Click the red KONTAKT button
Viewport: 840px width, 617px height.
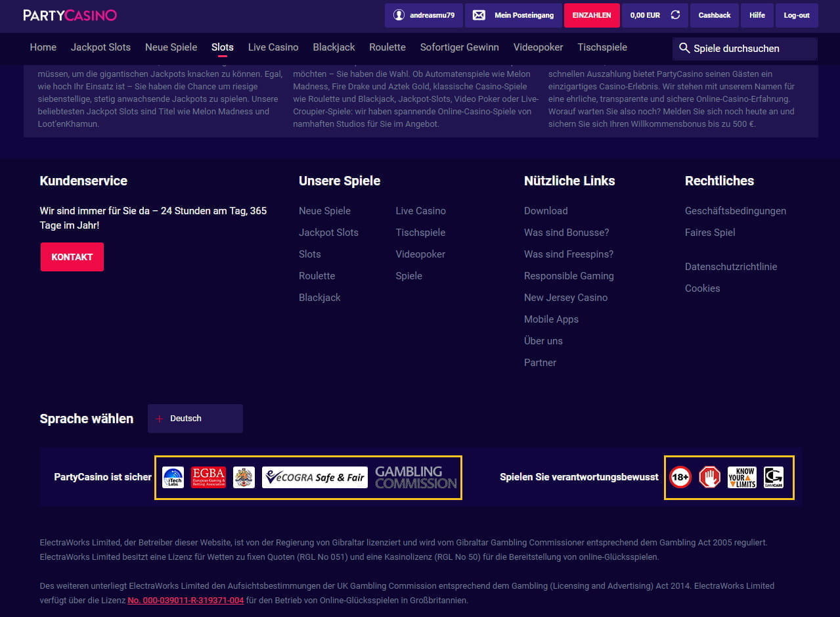coord(72,257)
